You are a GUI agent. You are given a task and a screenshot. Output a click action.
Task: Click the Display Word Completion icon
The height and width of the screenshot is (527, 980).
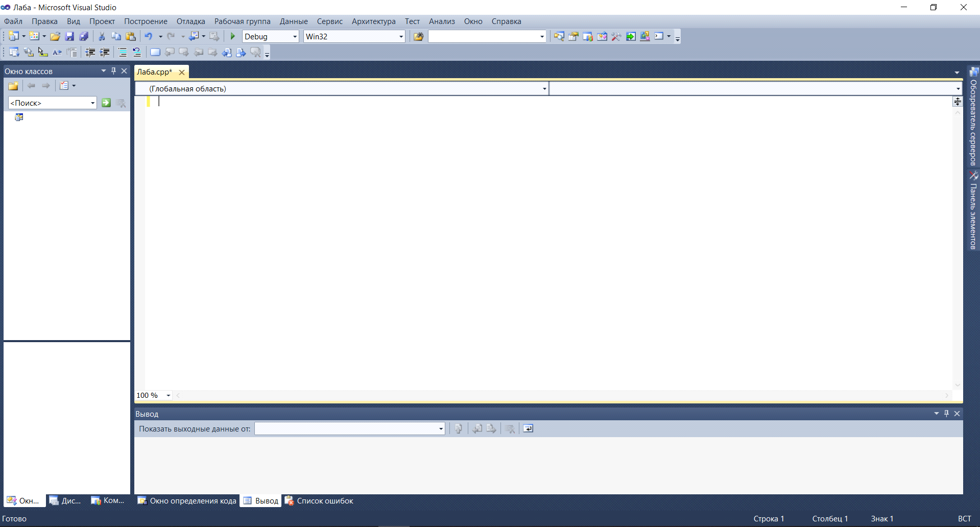[57, 52]
